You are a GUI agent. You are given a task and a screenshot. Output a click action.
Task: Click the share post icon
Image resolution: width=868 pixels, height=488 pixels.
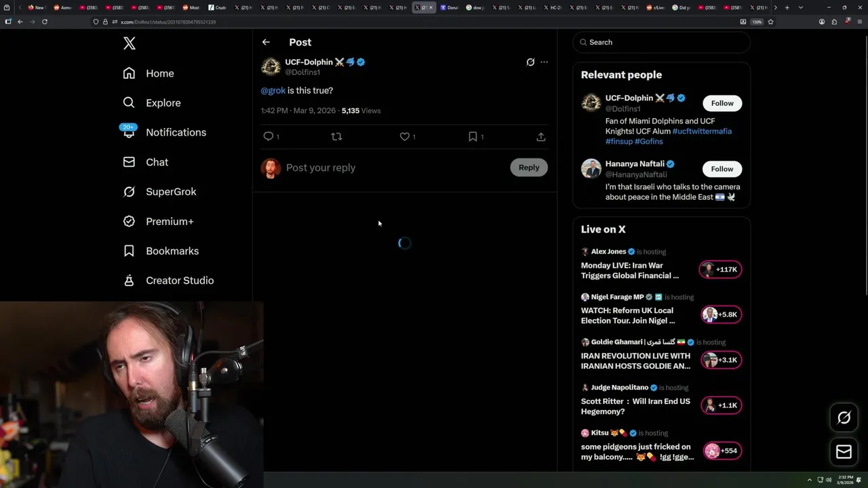(x=541, y=136)
